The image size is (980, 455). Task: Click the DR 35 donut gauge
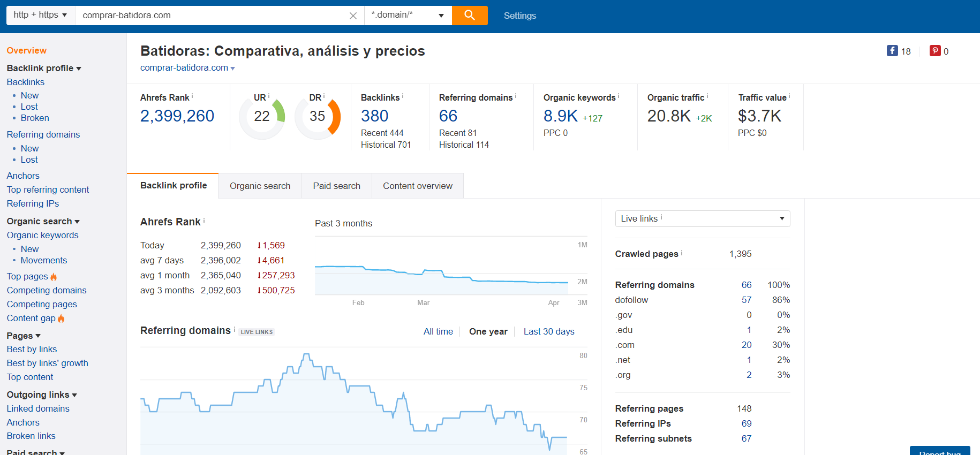point(318,116)
